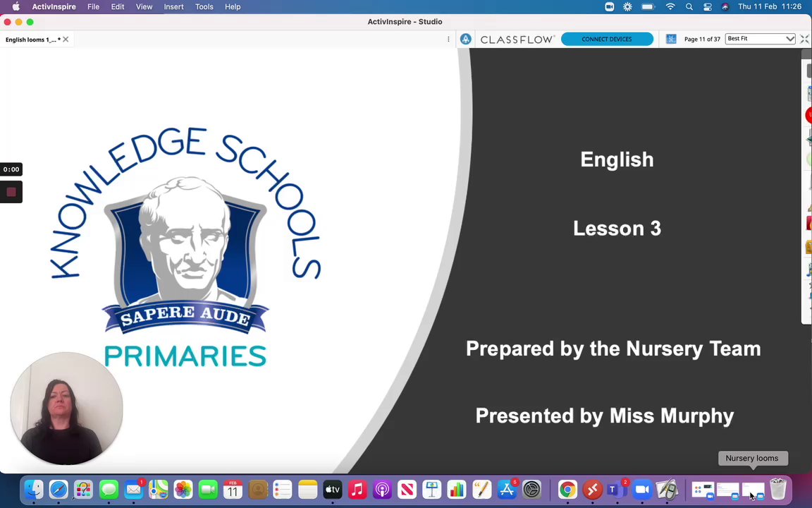Viewport: 812px width, 508px height.
Task: Open the App Store from the Dock
Action: (507, 490)
